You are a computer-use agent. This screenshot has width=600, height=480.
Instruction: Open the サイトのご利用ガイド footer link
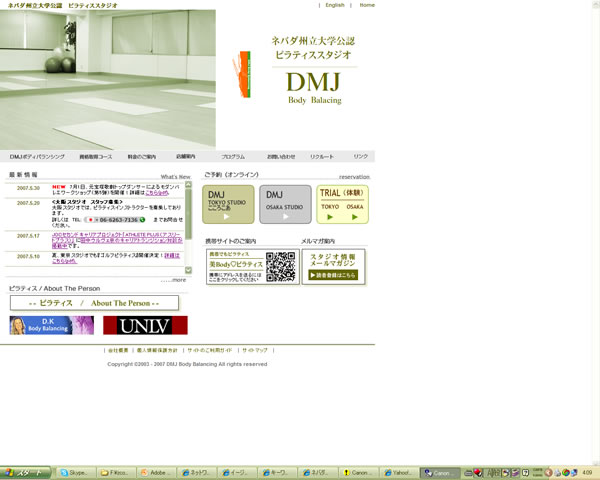click(x=209, y=350)
